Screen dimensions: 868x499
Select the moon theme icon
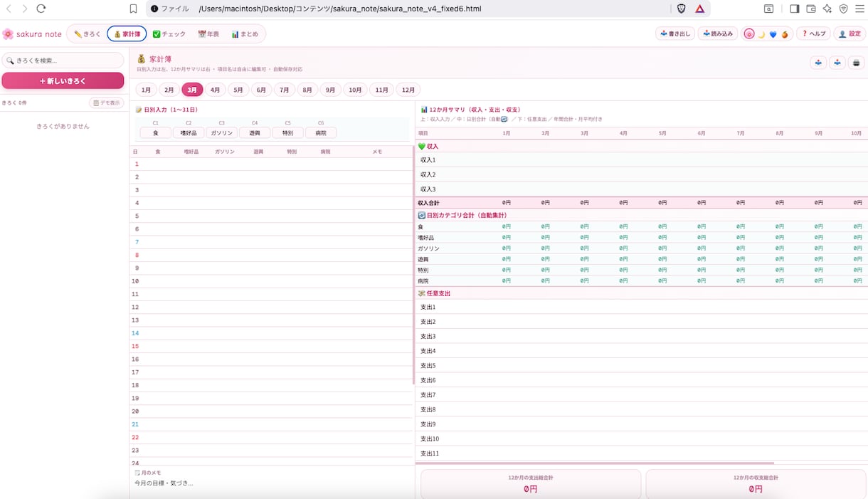pos(761,34)
